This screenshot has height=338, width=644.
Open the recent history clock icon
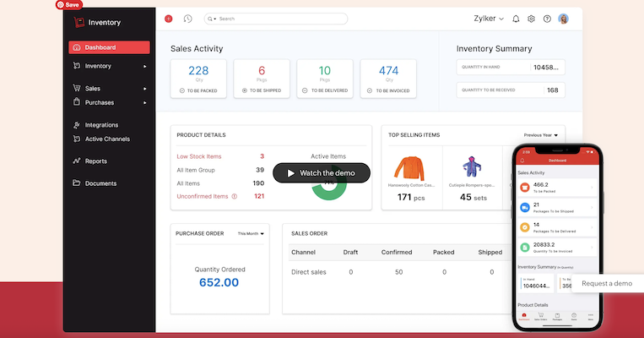pyautogui.click(x=187, y=19)
